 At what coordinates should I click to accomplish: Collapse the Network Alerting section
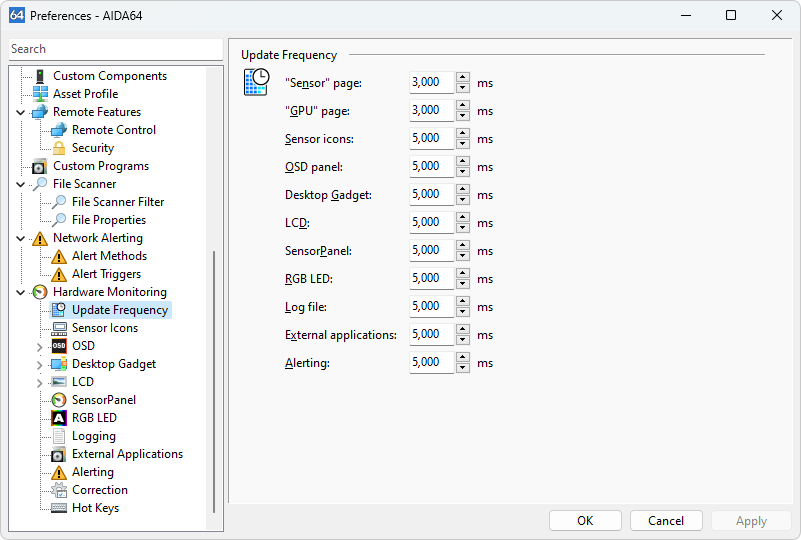[x=21, y=238]
